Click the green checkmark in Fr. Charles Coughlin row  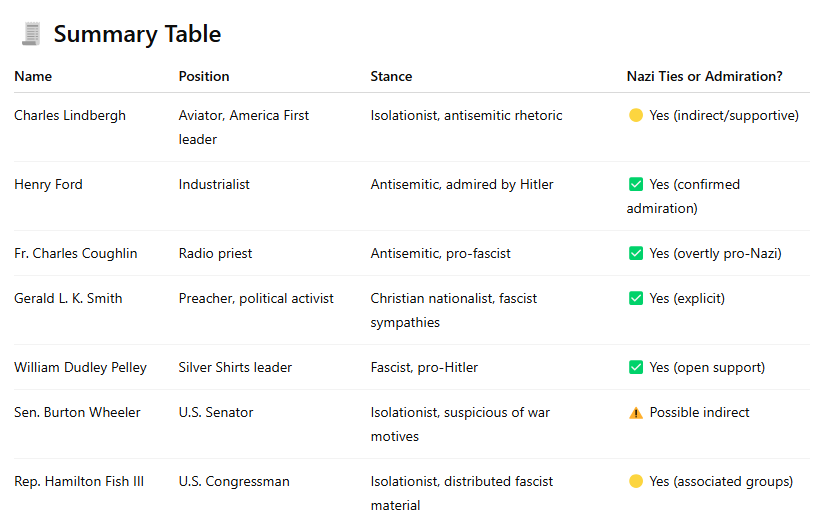[636, 254]
